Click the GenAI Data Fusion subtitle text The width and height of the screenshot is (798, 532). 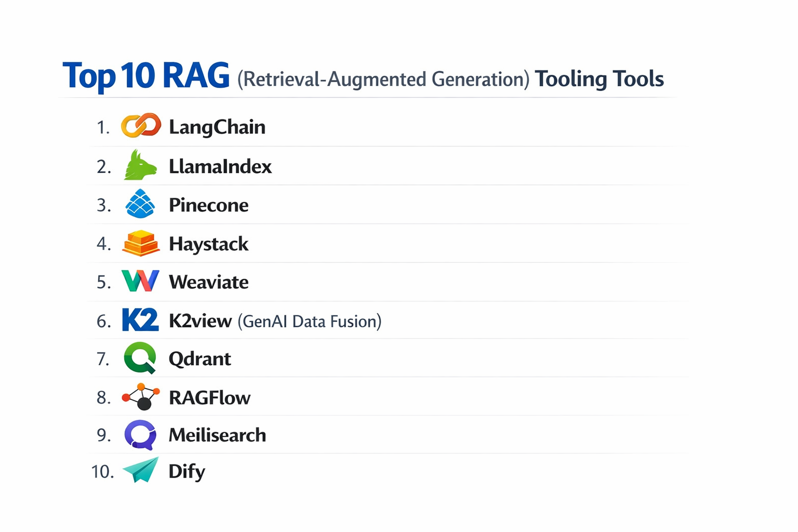[310, 322]
